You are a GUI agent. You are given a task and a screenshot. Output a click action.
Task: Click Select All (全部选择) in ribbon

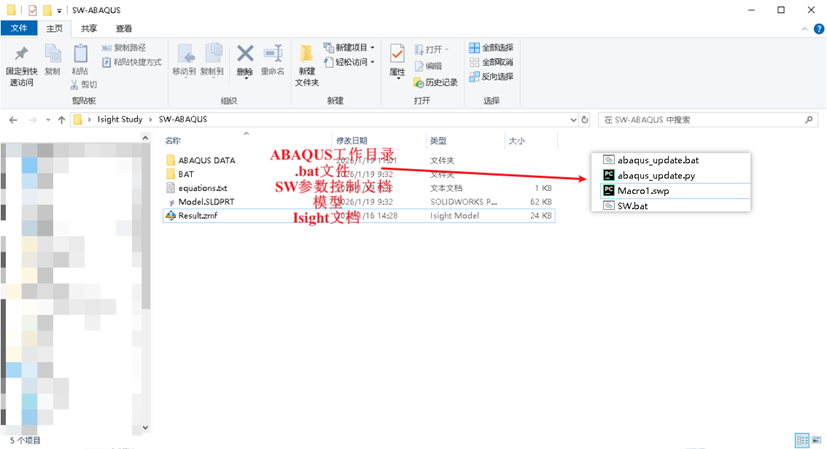pos(491,47)
